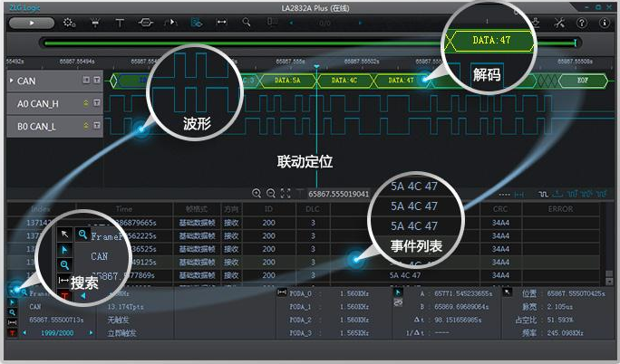Viewport: 620px width, 364px height.
Task: Click the dotted line icon above table
Action: (504, 195)
